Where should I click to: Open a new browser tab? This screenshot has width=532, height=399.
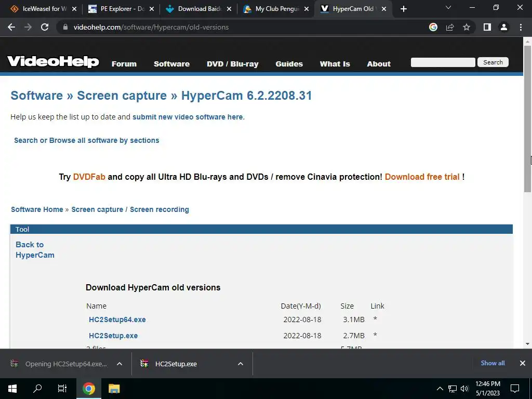tap(403, 9)
